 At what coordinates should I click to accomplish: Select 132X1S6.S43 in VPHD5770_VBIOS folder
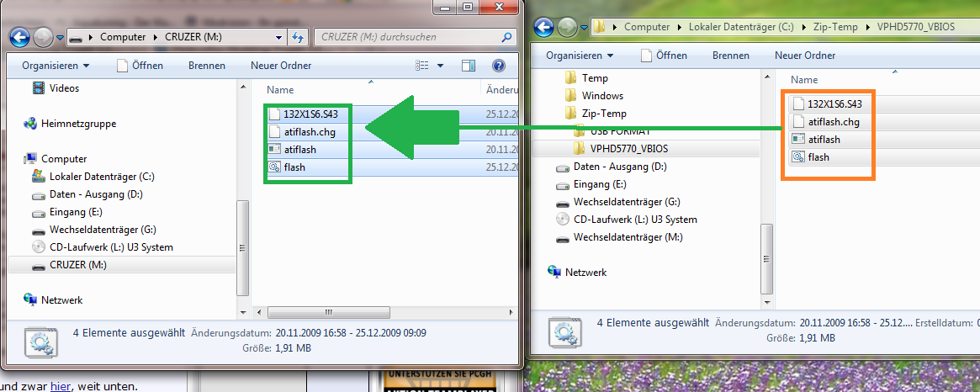(x=827, y=103)
